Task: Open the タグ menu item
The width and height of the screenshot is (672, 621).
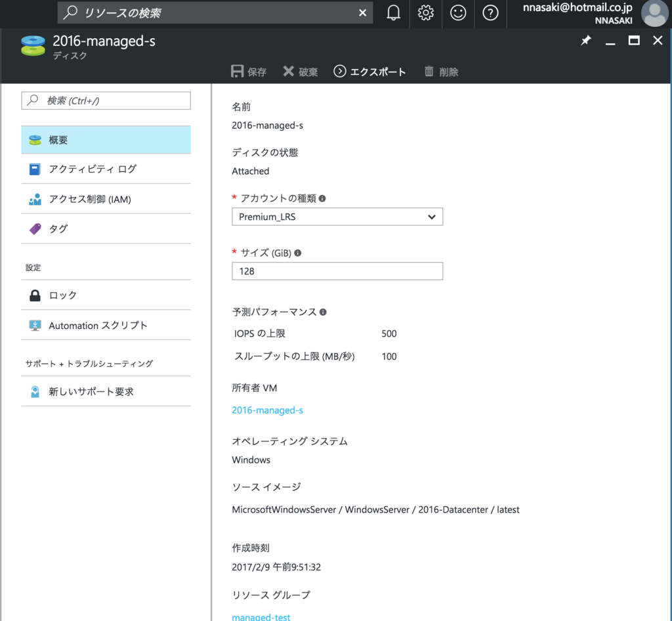Action: click(x=106, y=228)
